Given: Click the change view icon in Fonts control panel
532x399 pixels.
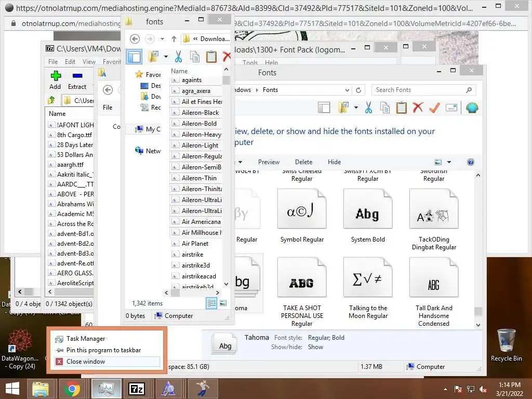Looking at the screenshot, I should [438, 162].
